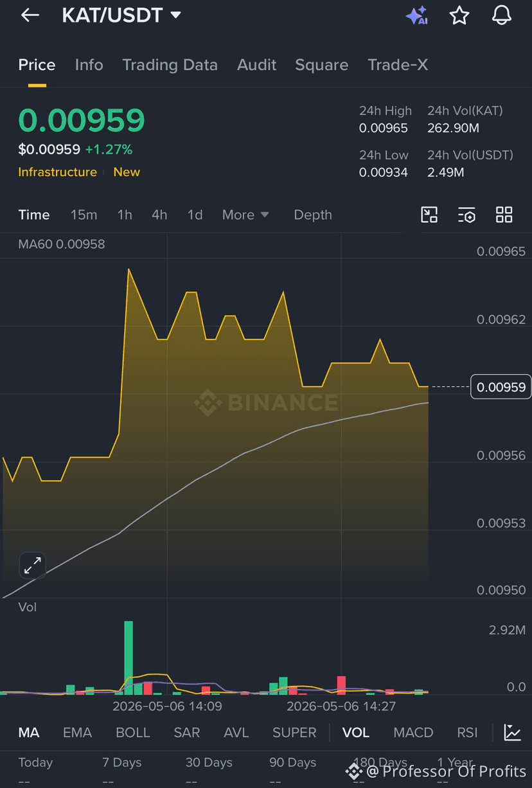
Task: Toggle the SUPER indicator
Action: click(294, 733)
